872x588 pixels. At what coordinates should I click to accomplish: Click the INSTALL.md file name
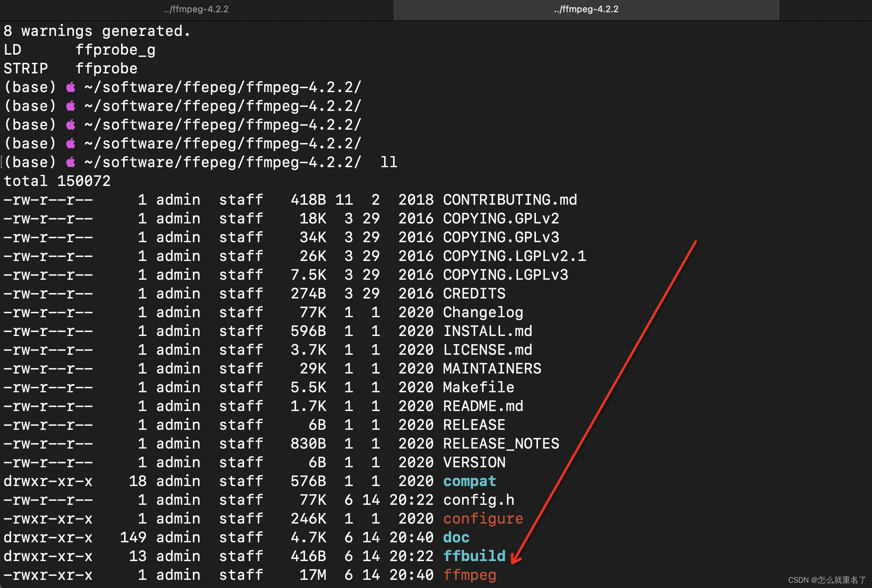tap(487, 331)
